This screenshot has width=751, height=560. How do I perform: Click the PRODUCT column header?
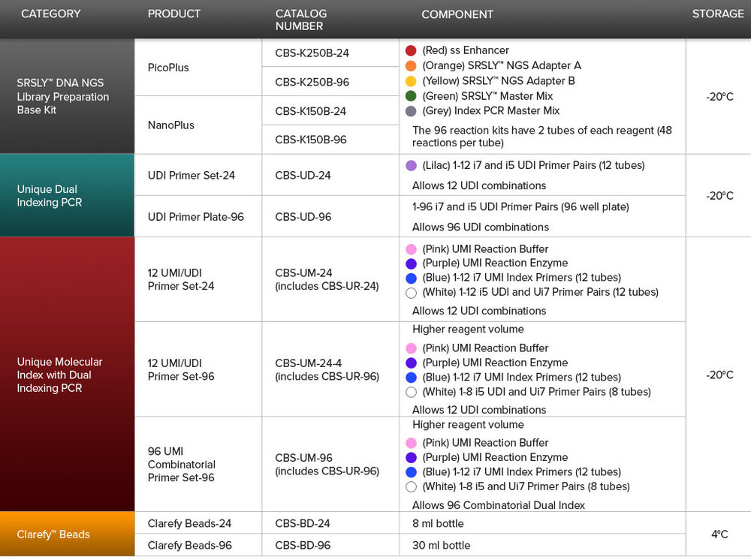(x=174, y=14)
